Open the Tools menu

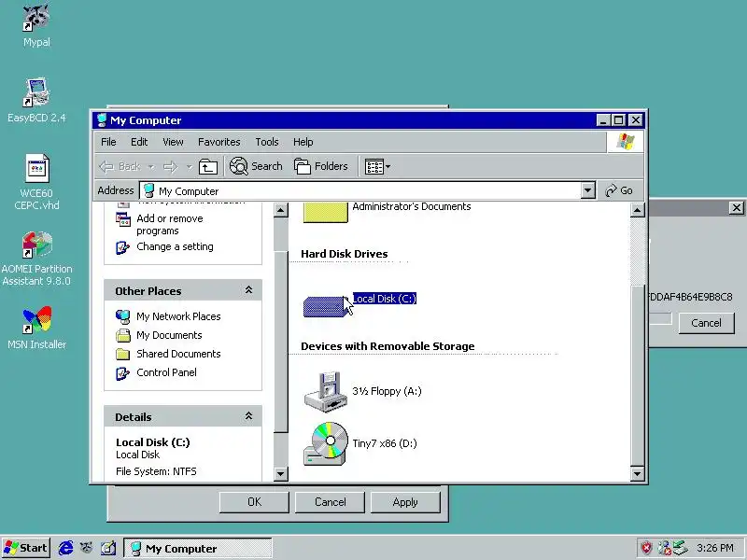click(x=267, y=142)
